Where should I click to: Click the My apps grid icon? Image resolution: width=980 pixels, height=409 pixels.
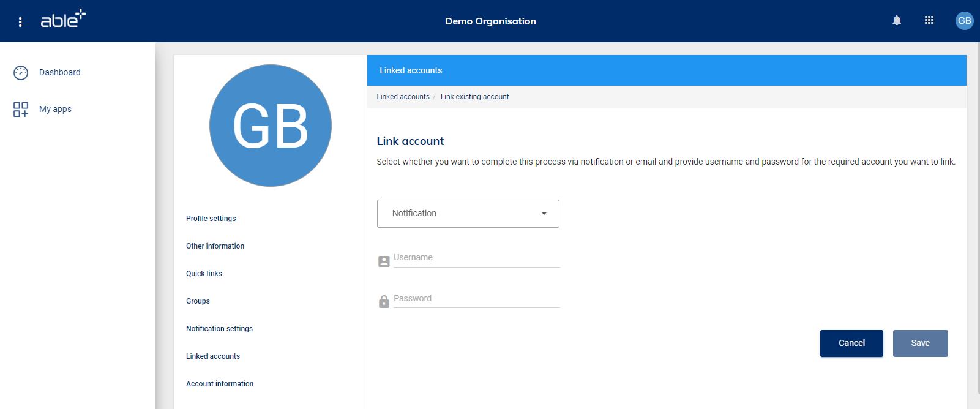tap(21, 110)
